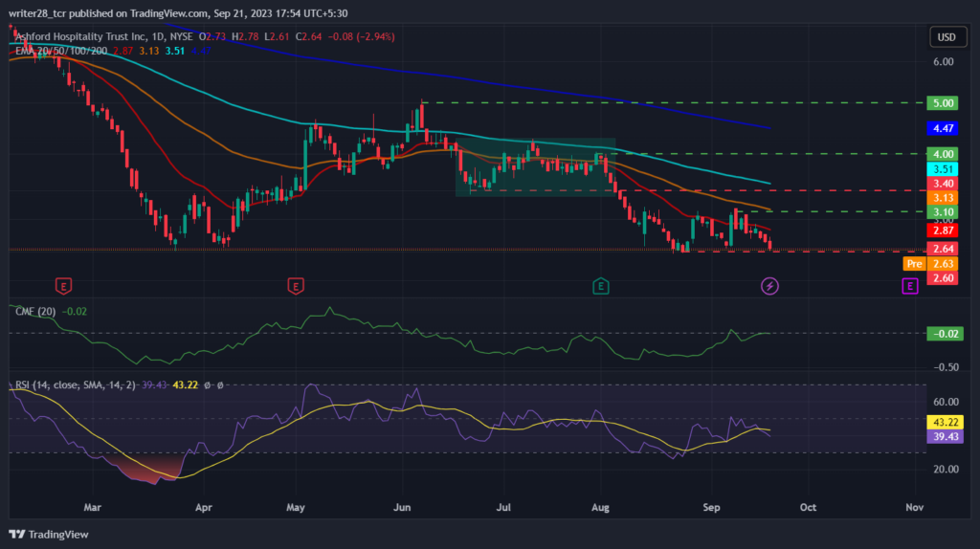The width and height of the screenshot is (980, 549).
Task: Click the 60.00 RSI axis tick
Action: coord(946,402)
